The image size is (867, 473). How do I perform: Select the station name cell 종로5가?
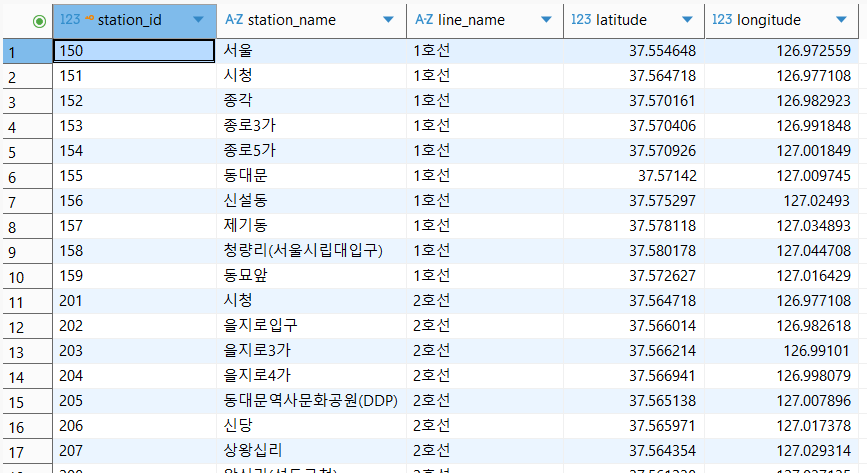311,151
